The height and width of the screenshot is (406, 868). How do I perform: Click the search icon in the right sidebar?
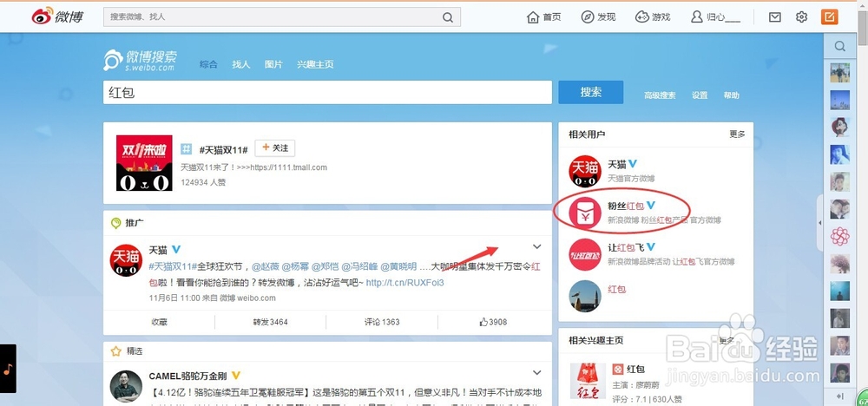click(x=839, y=46)
